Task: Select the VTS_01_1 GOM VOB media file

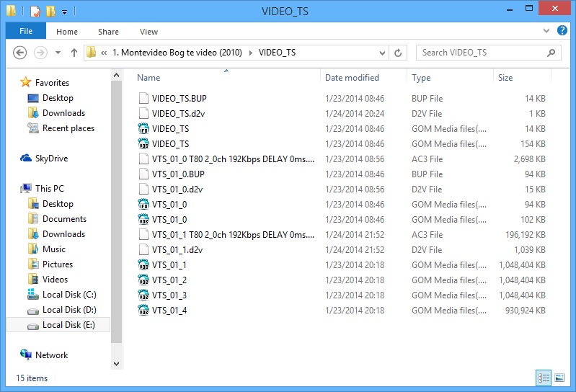Action: pyautogui.click(x=169, y=264)
